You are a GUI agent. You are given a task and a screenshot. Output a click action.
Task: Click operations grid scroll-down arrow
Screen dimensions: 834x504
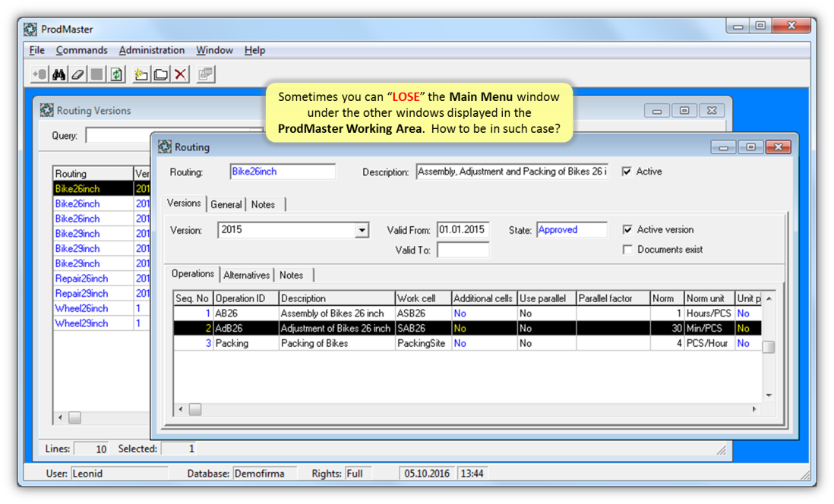point(769,395)
